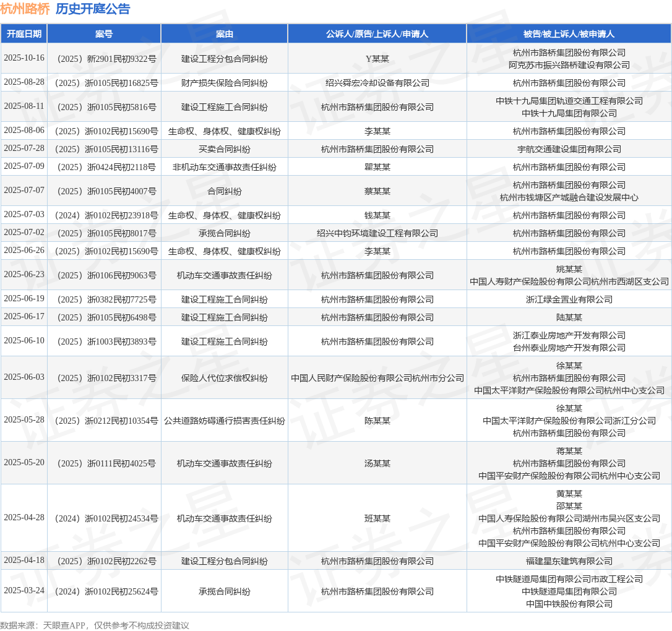Click plaintiff cell 蔡某某

377,191
